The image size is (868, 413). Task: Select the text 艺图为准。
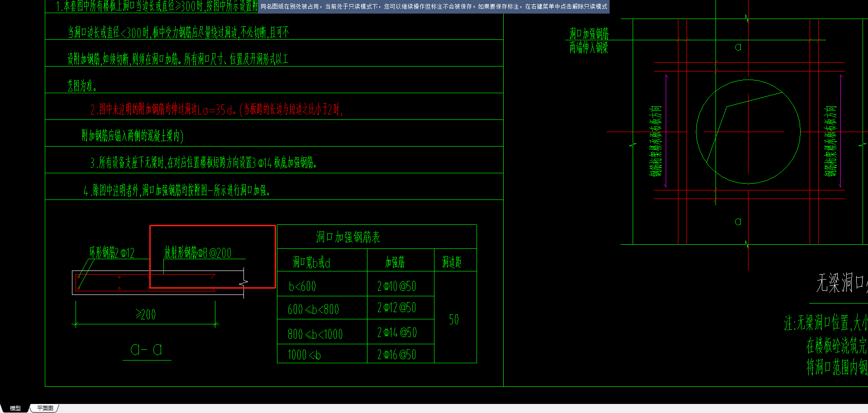click(82, 85)
